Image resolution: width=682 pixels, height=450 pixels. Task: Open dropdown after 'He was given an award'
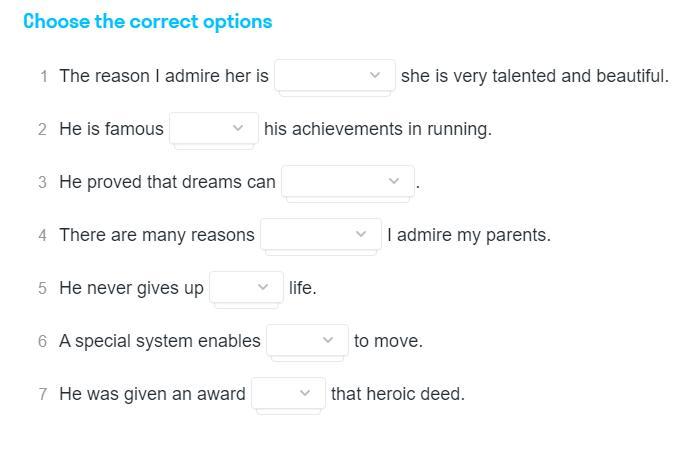tap(288, 394)
